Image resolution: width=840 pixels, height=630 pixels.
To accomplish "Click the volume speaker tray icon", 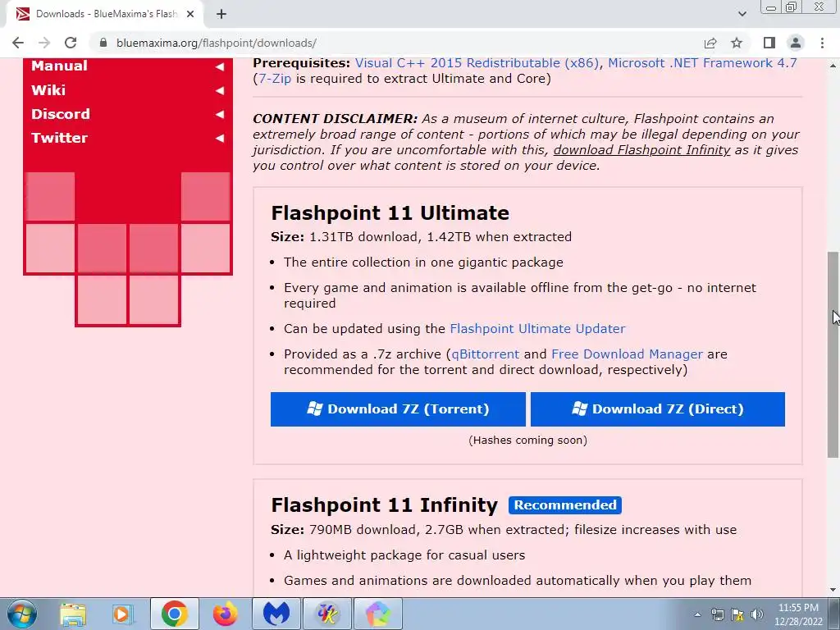I will tap(757, 615).
